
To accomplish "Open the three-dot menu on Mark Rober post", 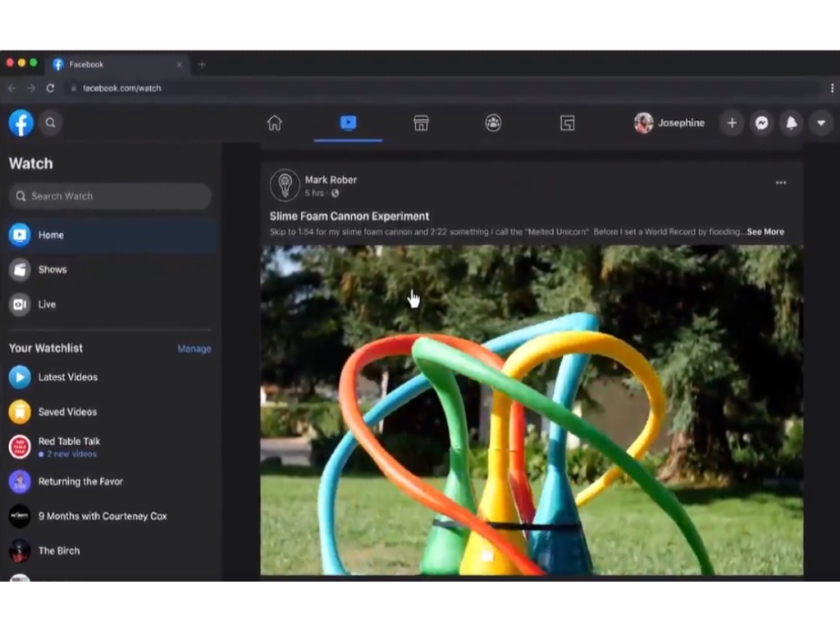I will pyautogui.click(x=781, y=183).
